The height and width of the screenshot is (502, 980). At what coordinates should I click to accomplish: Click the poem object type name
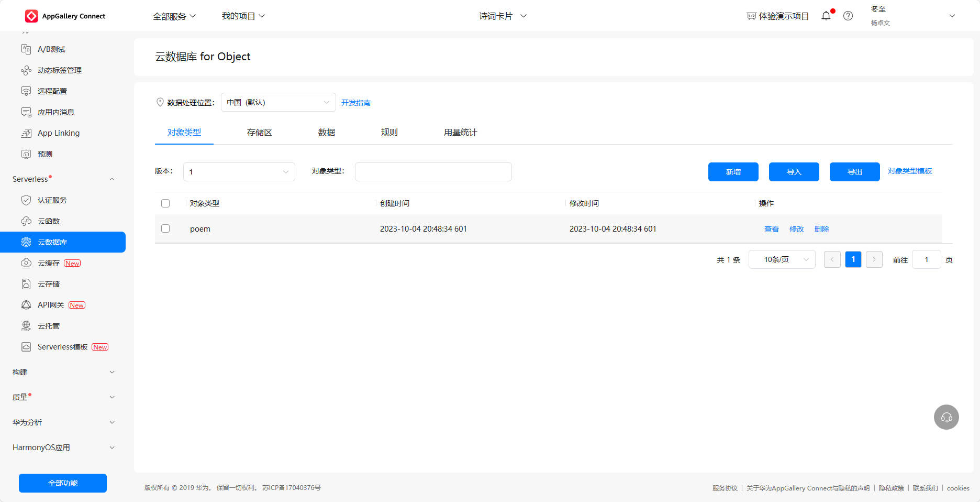(200, 229)
